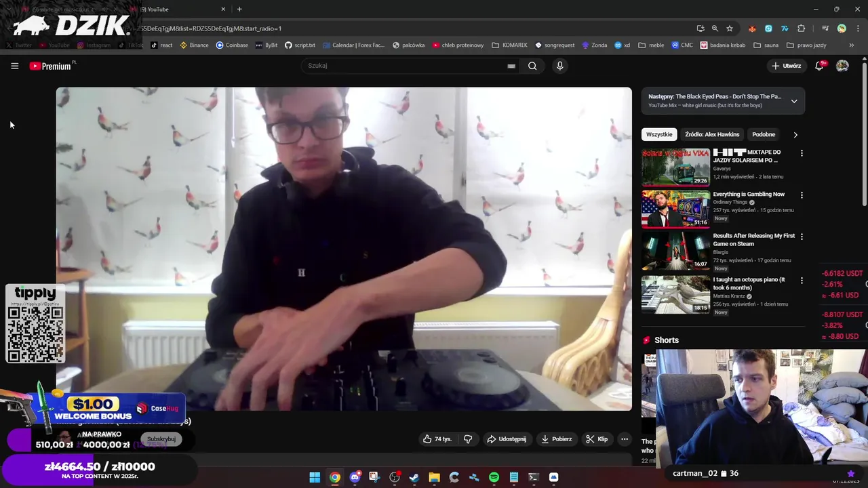Viewport: 868px width, 488px height.
Task: Select the Wszystkie filter chip
Action: tap(659, 134)
